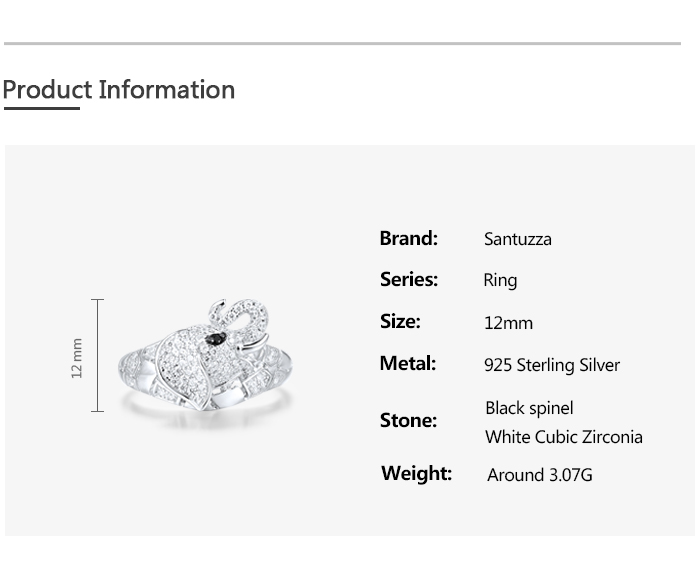
Task: Click the vertical dimension line beside the ring
Action: pyautogui.click(x=98, y=355)
